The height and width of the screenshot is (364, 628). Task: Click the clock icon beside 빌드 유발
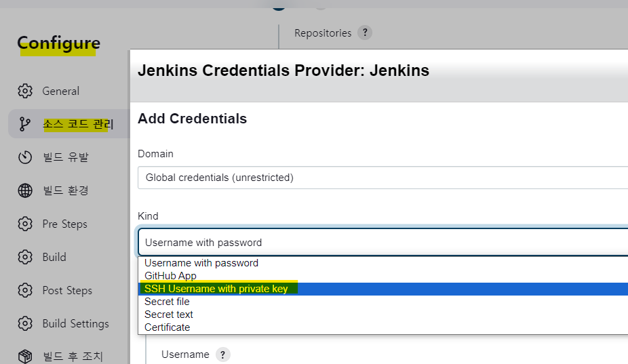pos(25,157)
